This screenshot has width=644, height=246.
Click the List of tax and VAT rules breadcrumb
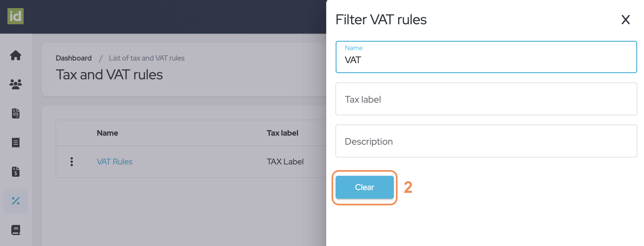[147, 58]
